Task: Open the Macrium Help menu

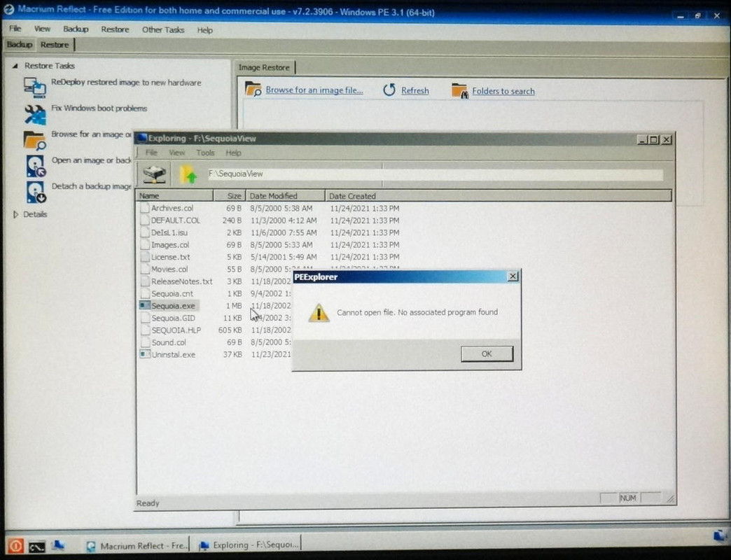Action: coord(204,30)
